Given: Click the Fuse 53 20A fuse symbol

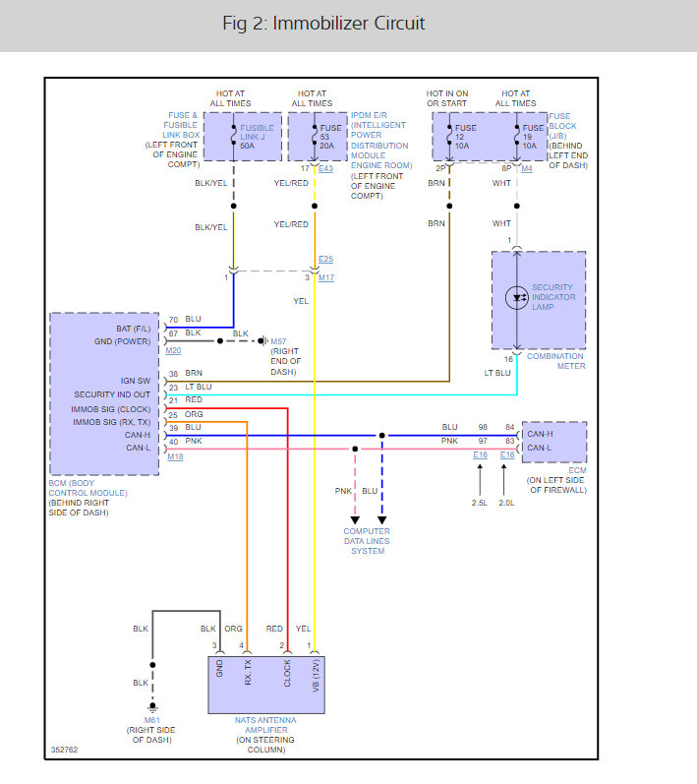Looking at the screenshot, I should 315,136.
